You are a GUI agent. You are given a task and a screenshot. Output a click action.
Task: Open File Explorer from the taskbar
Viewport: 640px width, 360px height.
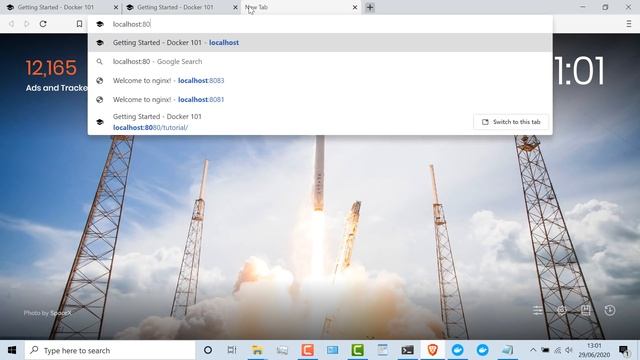tap(257, 350)
